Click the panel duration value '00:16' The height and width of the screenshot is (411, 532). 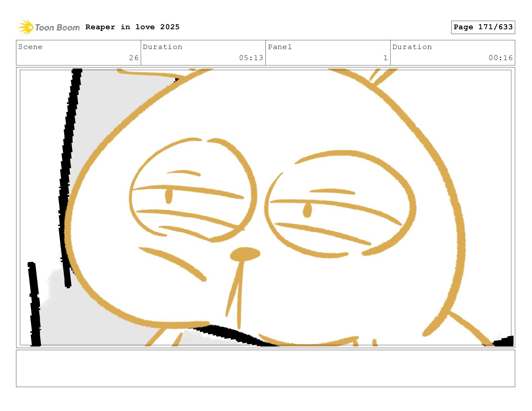tap(501, 58)
